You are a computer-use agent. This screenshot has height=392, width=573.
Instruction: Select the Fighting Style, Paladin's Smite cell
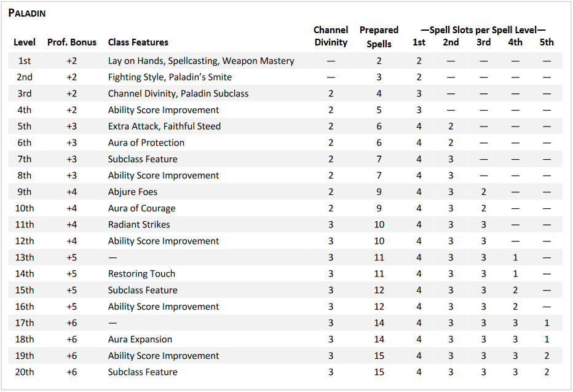tap(170, 77)
